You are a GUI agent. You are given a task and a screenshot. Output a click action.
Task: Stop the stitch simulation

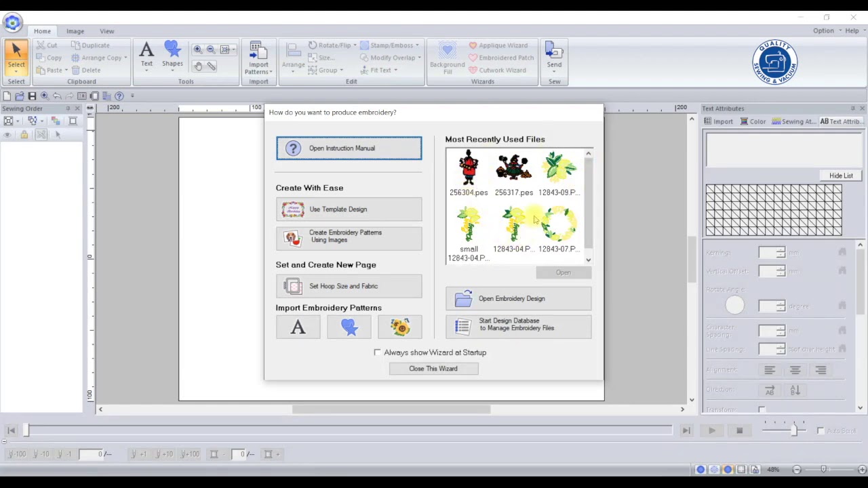[739, 430]
